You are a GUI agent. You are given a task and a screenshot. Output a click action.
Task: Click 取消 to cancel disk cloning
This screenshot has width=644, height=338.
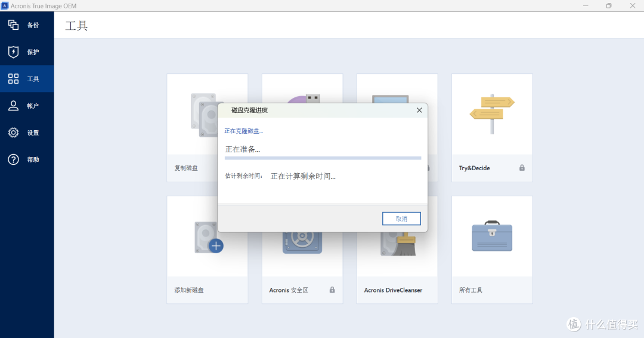click(401, 219)
